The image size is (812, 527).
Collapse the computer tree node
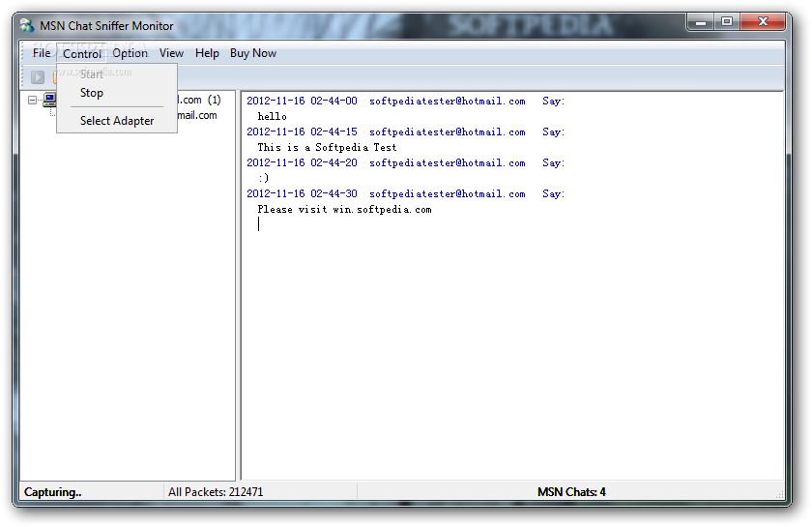(32, 100)
